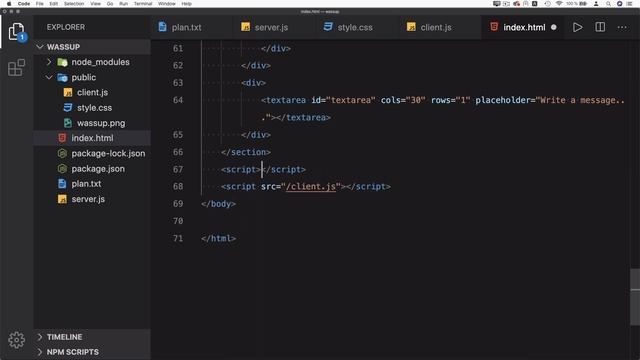Click the user account icon in menu bar
The height and width of the screenshot is (360, 640).
coord(596,4)
